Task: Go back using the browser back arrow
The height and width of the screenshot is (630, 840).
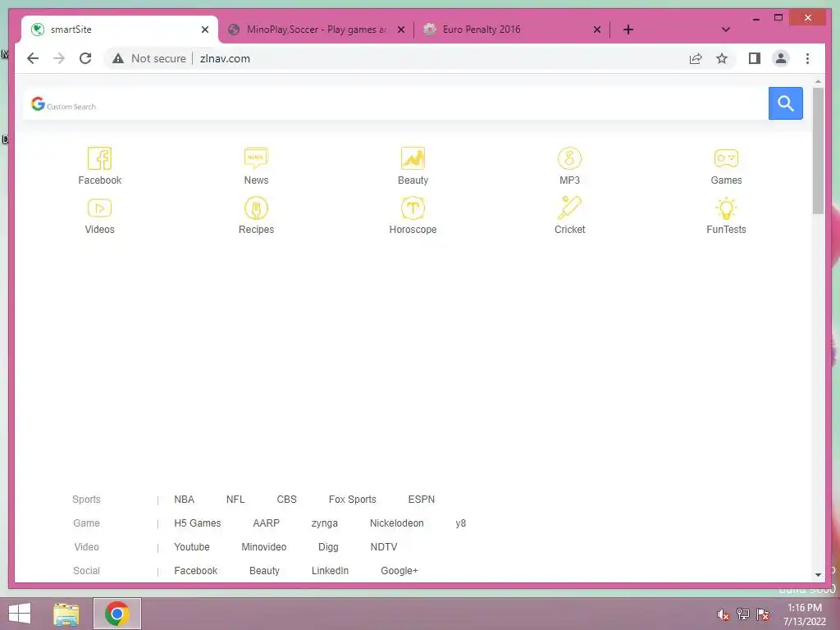Action: [x=33, y=58]
